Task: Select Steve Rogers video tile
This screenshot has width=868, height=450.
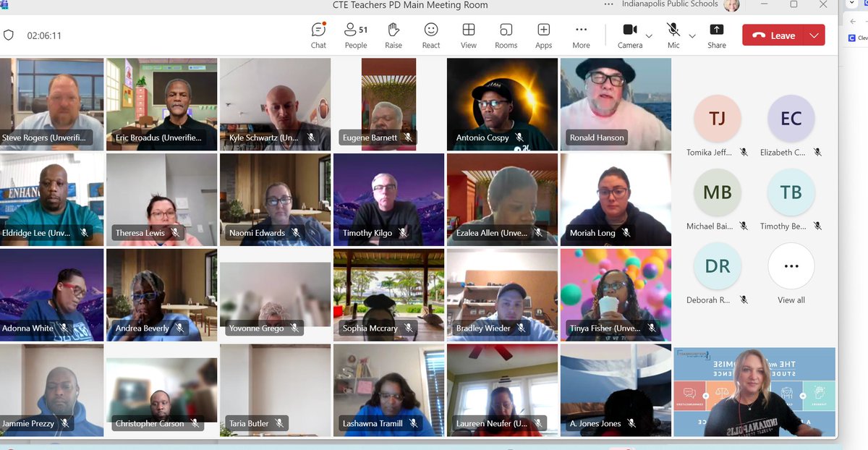Action: coord(51,104)
